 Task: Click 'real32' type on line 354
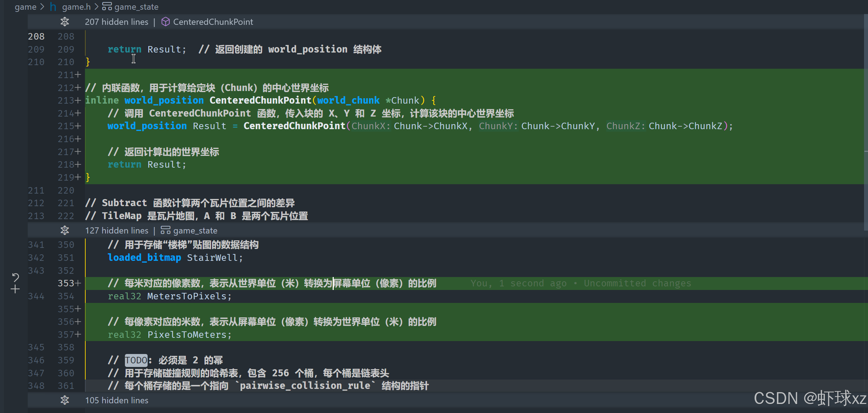tap(125, 296)
